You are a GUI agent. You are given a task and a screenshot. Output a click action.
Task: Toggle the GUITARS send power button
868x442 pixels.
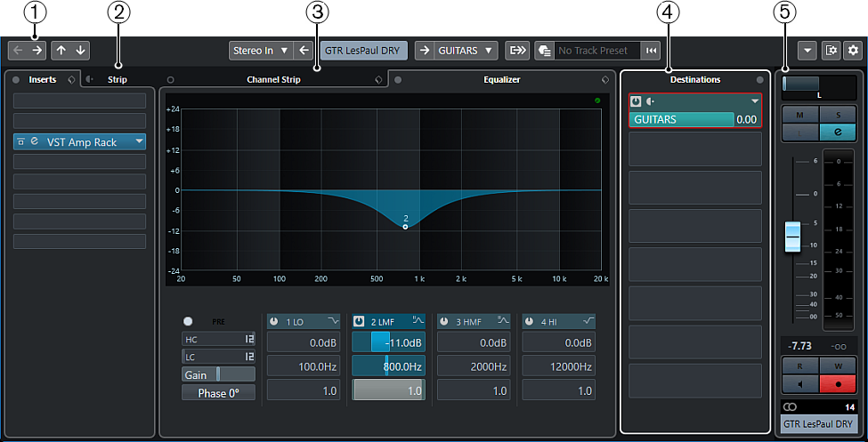637,101
